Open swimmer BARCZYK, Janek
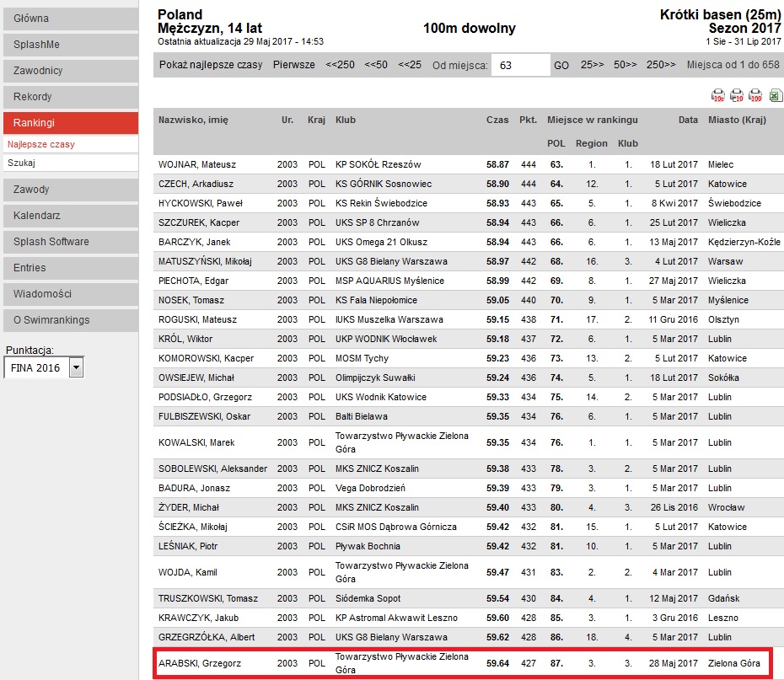Viewport: 784px width, 680px height. [x=195, y=243]
